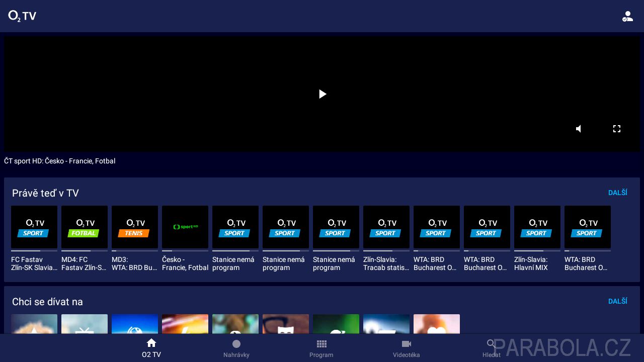
Task: Open the O2 TV Fotbal MD4 tile
Action: tap(85, 227)
